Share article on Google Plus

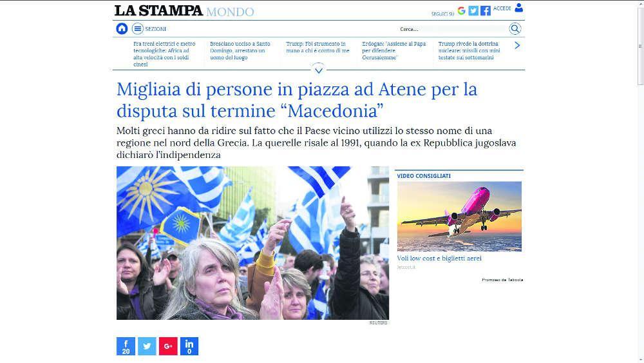[x=168, y=346]
